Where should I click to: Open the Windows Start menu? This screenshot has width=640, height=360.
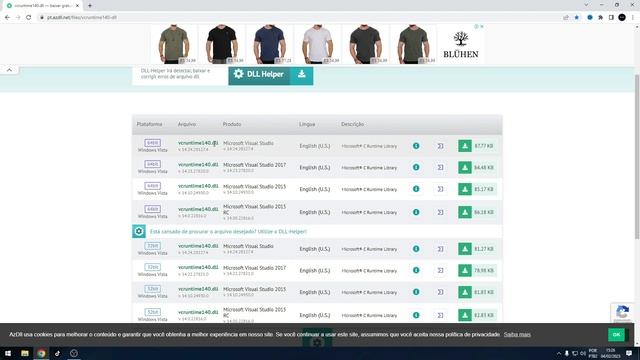(x=8, y=353)
